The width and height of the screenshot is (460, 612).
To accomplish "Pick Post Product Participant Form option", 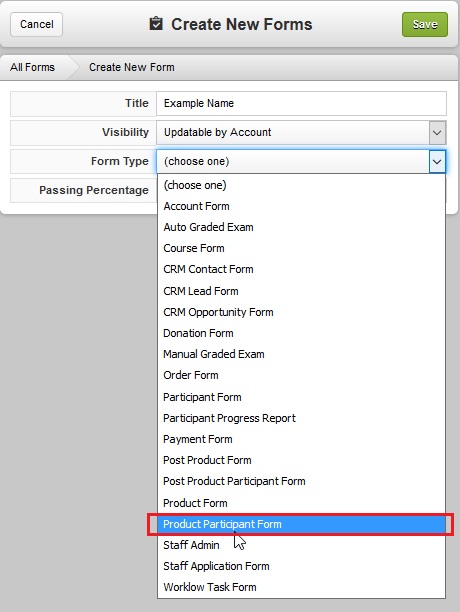I will pyautogui.click(x=301, y=481).
